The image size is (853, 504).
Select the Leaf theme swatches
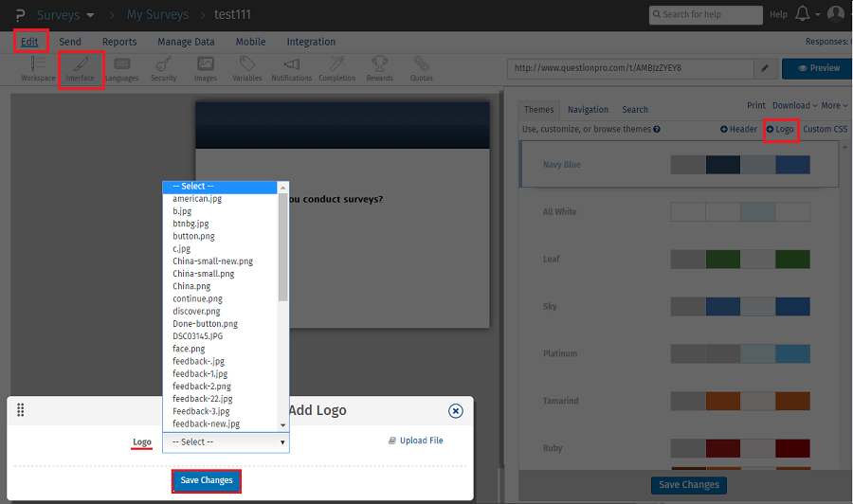tap(740, 260)
